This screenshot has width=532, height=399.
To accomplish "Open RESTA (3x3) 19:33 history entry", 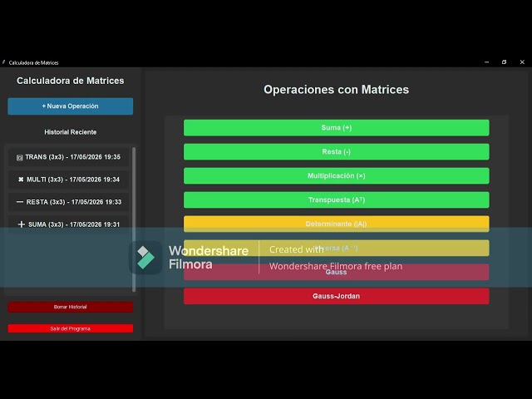I will (68, 202).
